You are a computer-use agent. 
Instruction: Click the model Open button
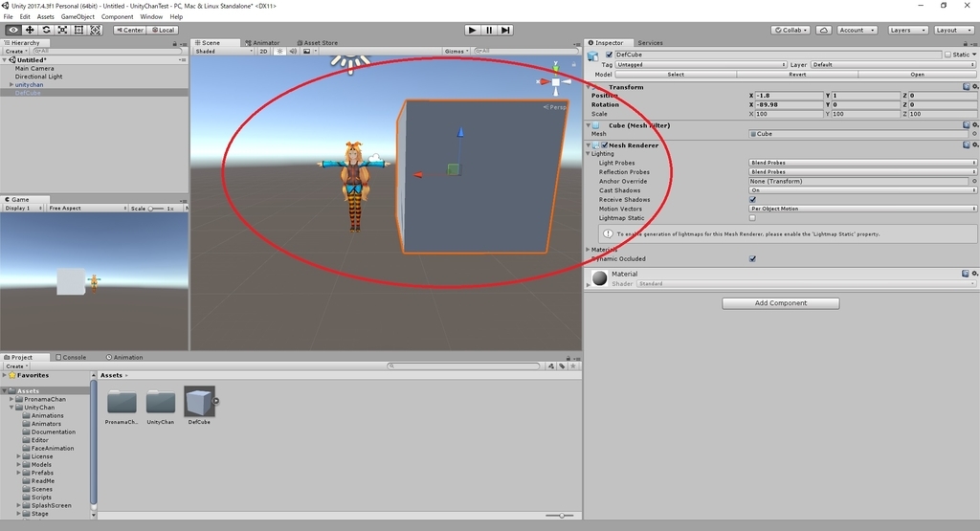[918, 75]
